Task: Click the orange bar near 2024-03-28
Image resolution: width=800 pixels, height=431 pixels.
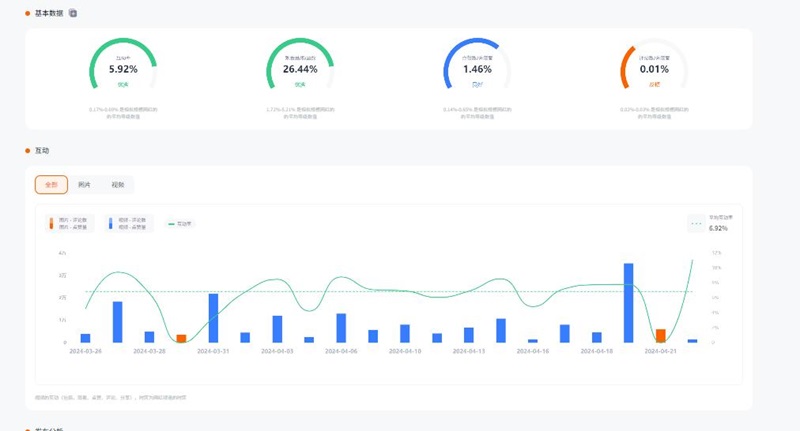Action: (181, 338)
